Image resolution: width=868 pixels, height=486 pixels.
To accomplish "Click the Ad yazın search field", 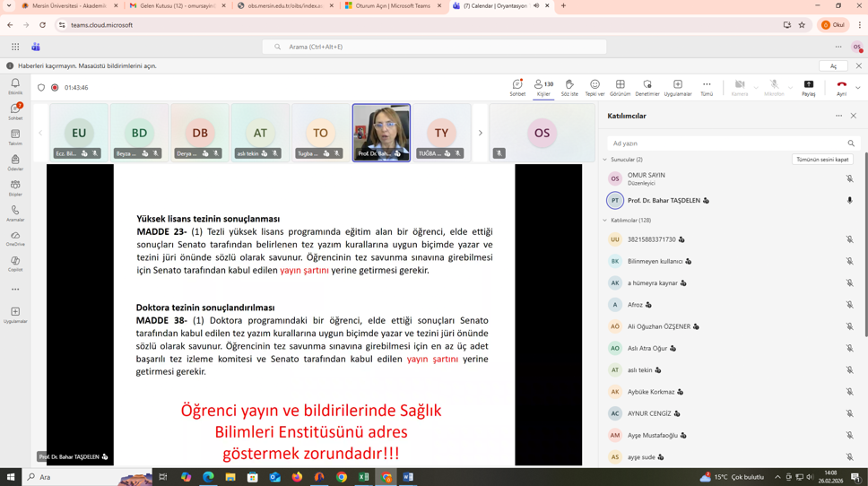I will tap(726, 143).
